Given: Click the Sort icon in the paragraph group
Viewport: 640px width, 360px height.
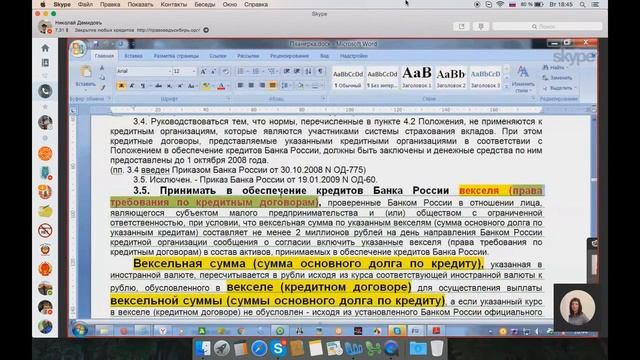Looking at the screenshot, I should [308, 71].
